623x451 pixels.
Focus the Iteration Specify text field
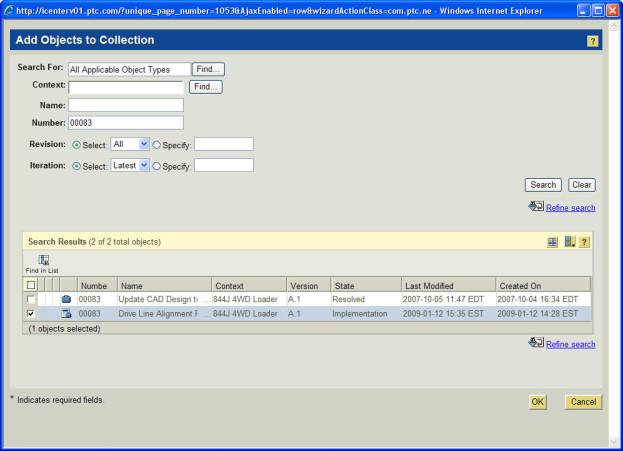coord(224,165)
